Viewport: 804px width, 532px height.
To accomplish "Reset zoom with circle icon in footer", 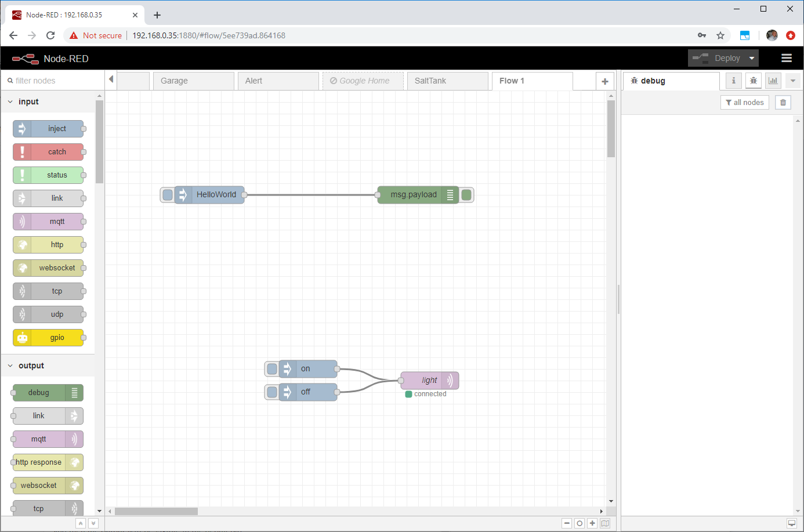I will pyautogui.click(x=580, y=523).
